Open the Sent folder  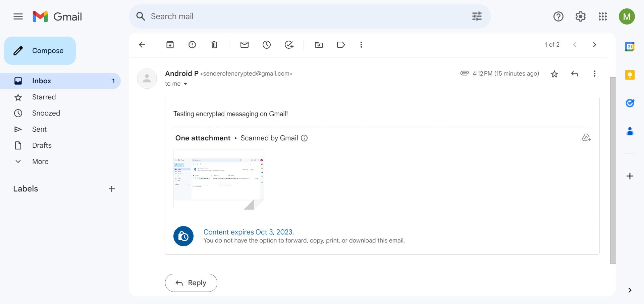click(x=60, y=129)
